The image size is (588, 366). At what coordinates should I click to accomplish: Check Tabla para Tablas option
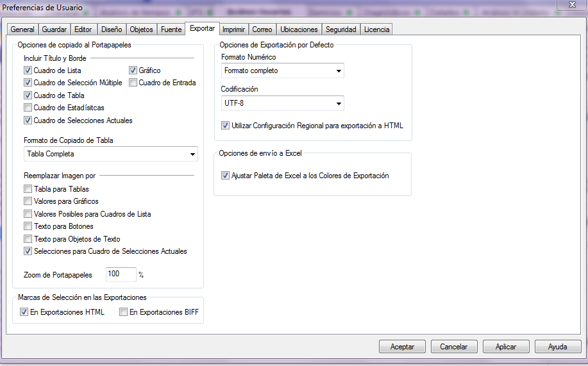coord(28,188)
